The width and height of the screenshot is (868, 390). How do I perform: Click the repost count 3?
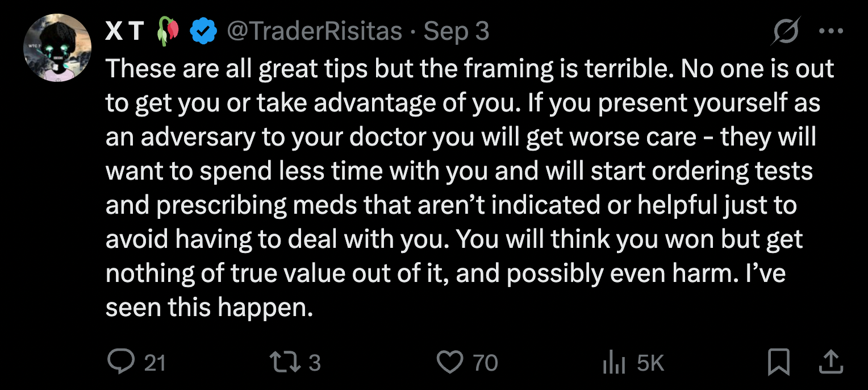[x=314, y=363]
